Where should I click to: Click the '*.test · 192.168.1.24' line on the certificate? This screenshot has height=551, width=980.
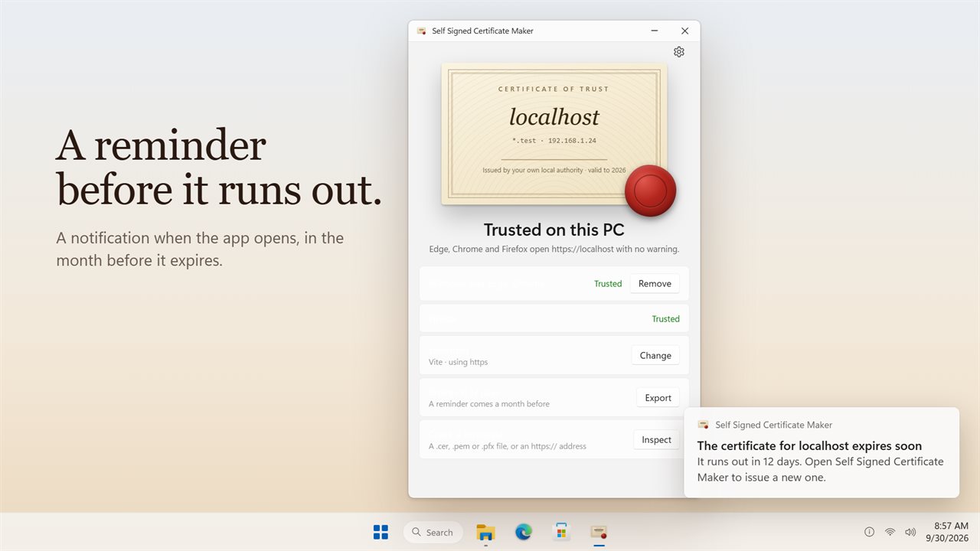(554, 141)
